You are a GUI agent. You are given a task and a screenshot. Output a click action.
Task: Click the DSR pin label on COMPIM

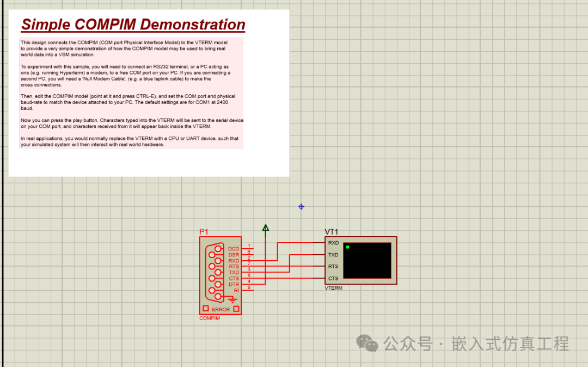[x=234, y=255]
